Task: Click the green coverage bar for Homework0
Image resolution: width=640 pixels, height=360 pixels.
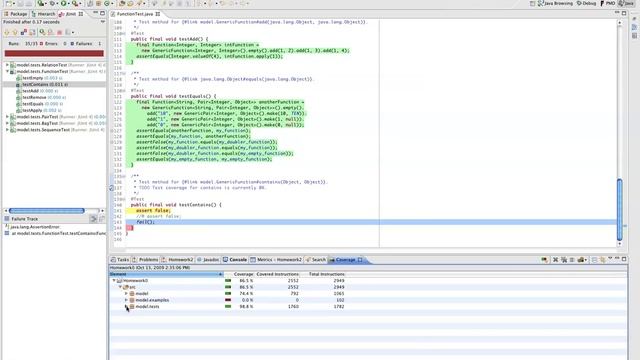Action: coord(228,281)
